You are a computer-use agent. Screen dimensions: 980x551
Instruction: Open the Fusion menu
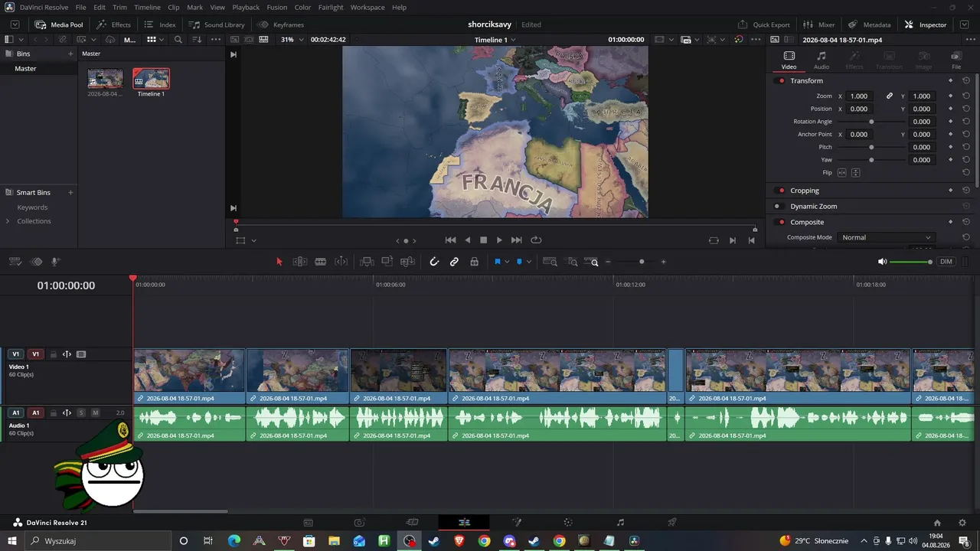click(x=277, y=7)
